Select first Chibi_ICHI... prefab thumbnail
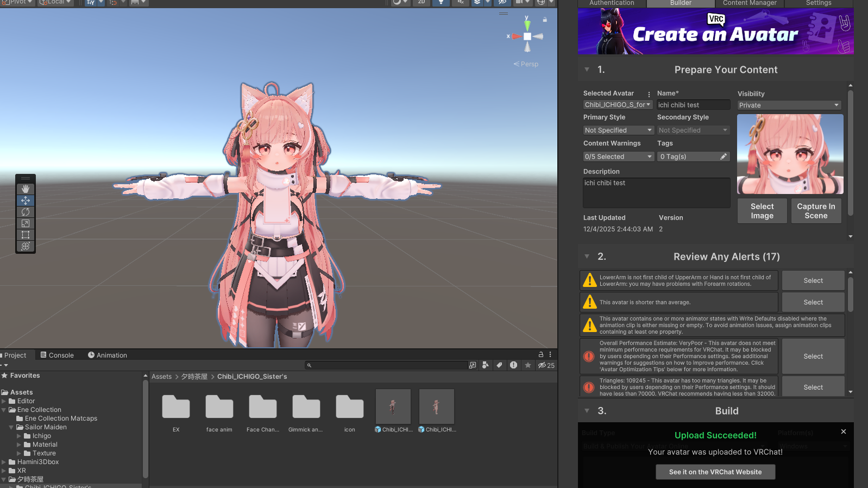 pyautogui.click(x=393, y=406)
